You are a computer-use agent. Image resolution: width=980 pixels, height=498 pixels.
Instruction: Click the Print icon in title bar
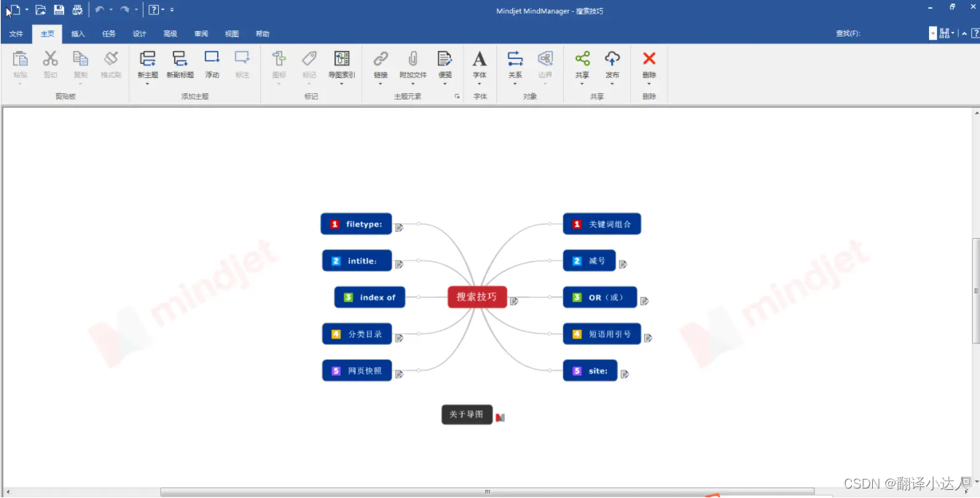coord(77,10)
